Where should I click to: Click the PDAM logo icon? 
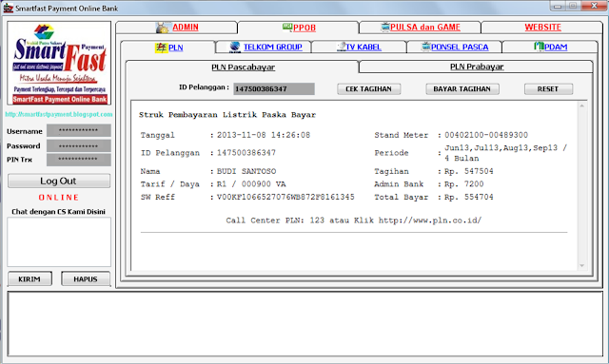[540, 47]
